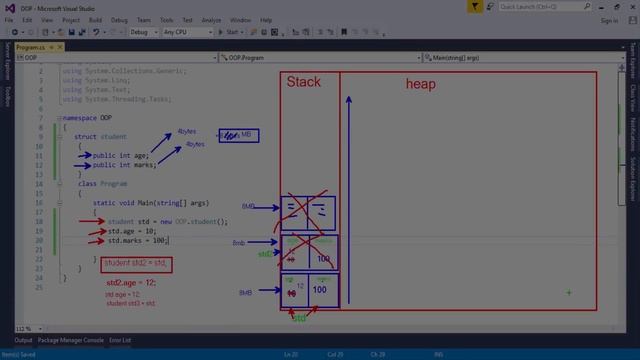Click the Undo toolbar icon

point(96,32)
